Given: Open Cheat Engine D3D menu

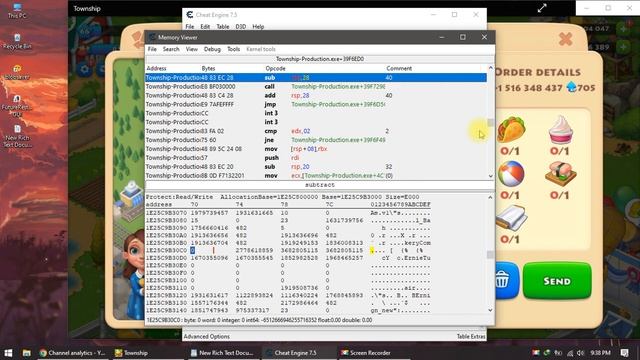Looking at the screenshot, I should tap(240, 27).
